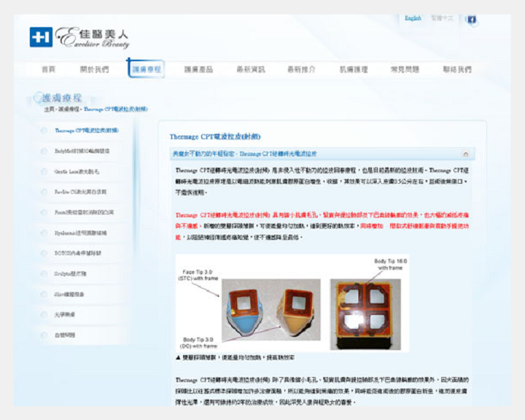Open 護膚產品 navigation item

click(x=198, y=69)
